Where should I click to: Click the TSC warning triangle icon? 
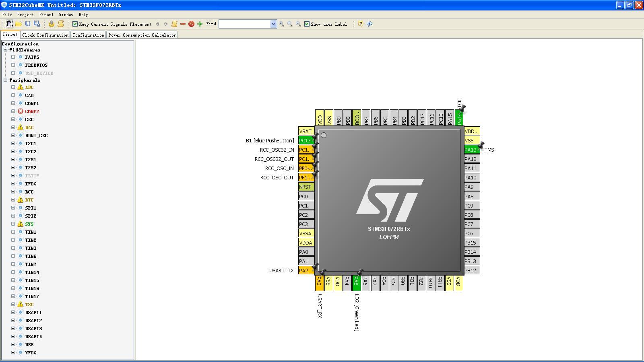tap(21, 304)
